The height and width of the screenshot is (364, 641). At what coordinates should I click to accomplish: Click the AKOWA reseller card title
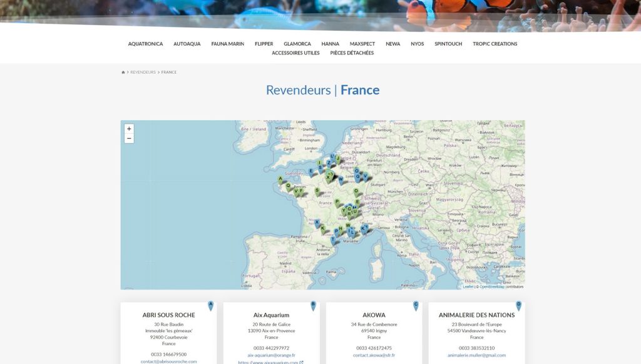coord(374,315)
